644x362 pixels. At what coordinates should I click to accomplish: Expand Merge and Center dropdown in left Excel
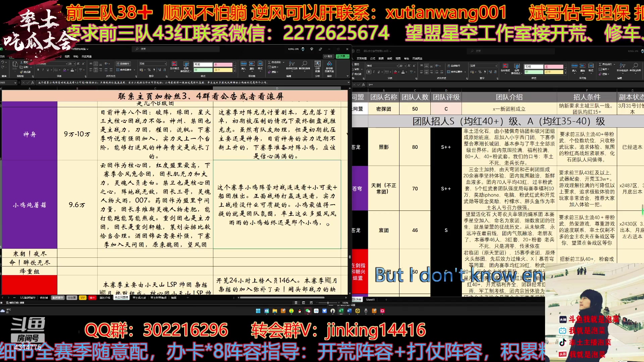click(134, 70)
